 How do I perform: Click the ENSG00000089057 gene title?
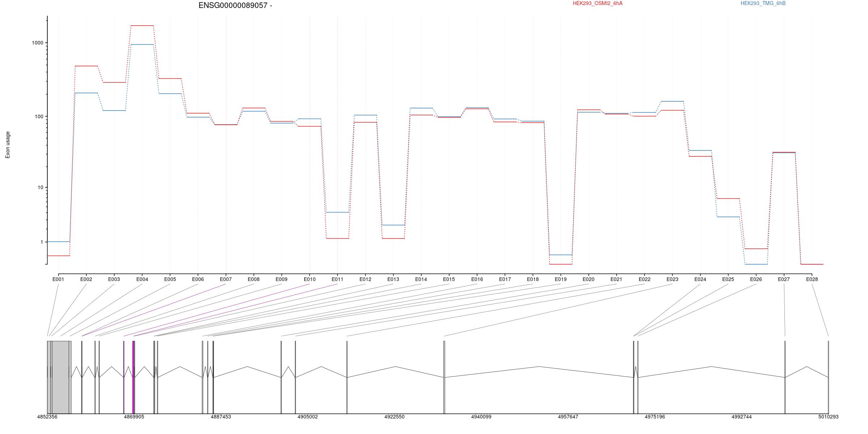point(235,5)
